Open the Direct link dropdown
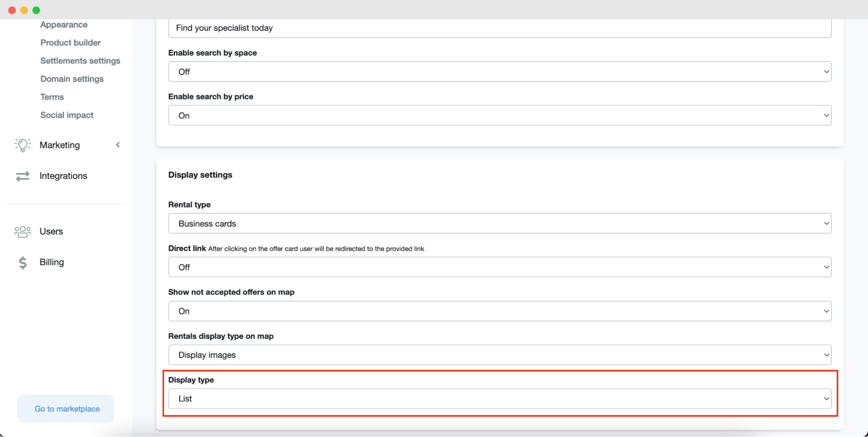This screenshot has height=437, width=868. [500, 267]
